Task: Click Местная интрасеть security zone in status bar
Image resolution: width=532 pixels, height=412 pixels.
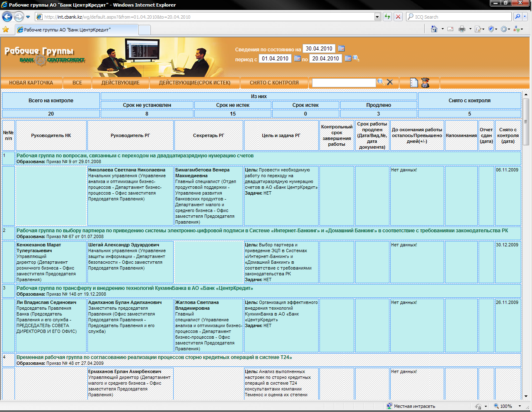Action: (411, 406)
